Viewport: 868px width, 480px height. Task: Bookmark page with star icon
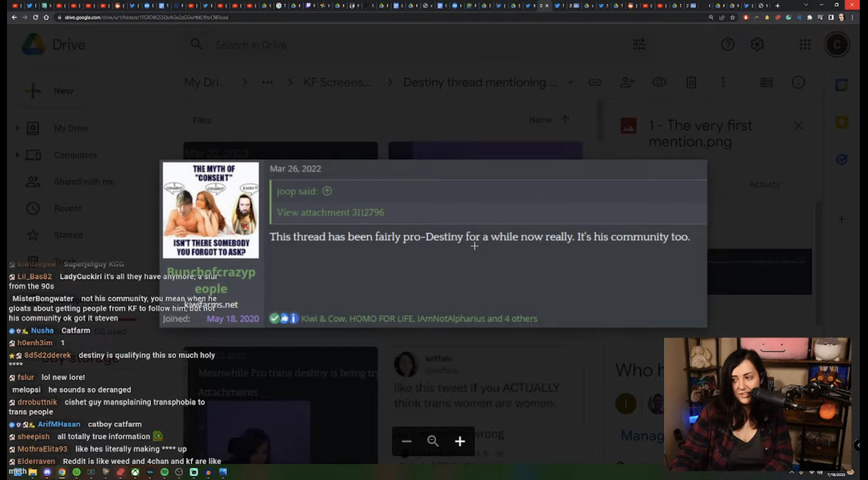point(732,17)
